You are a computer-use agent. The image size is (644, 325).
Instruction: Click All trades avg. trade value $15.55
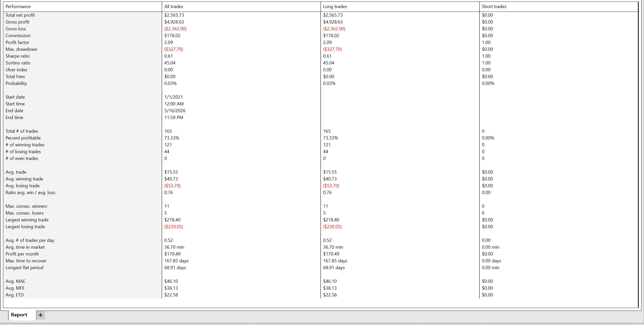[171, 172]
